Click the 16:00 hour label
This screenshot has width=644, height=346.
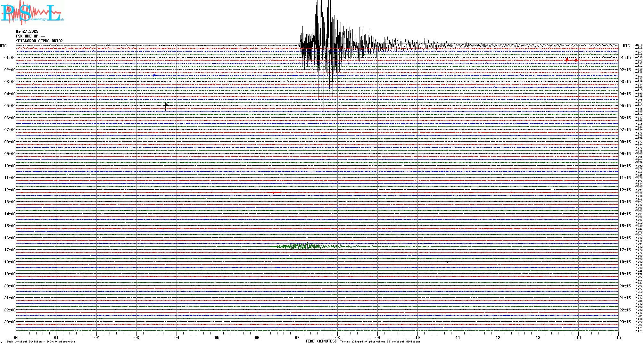tap(10, 238)
